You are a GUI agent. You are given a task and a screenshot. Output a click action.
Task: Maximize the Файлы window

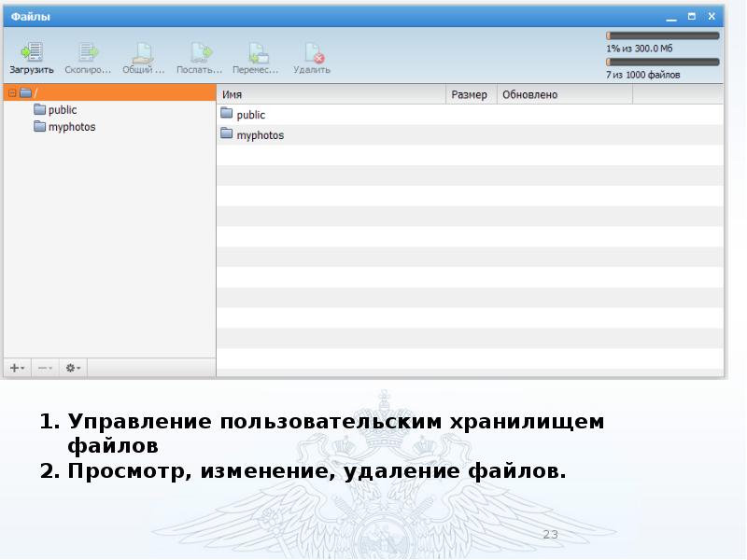coord(692,17)
